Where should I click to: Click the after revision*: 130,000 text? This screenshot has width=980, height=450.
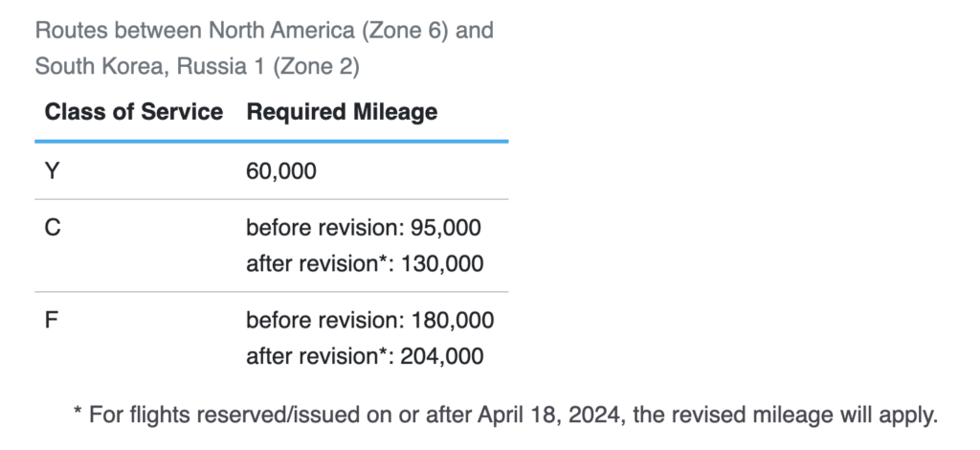365,263
